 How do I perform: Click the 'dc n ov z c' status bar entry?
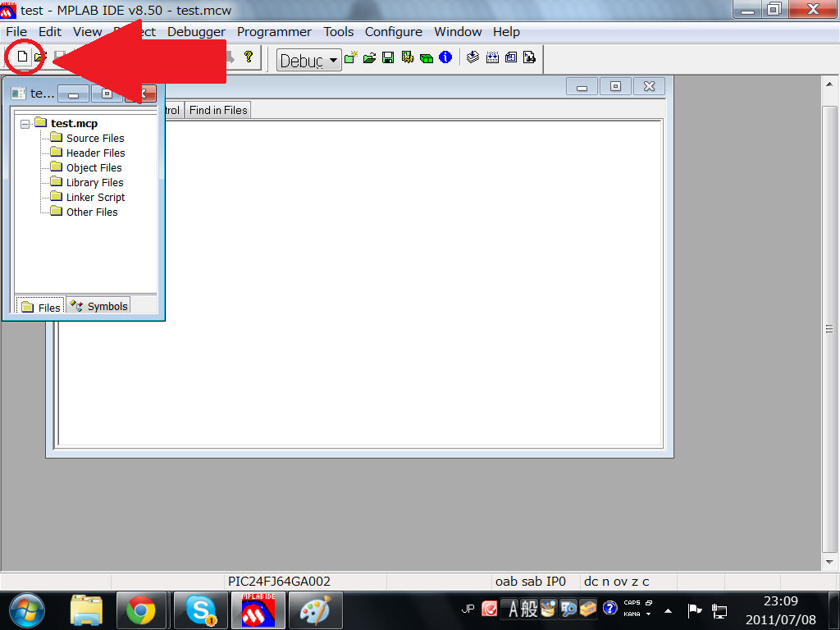[616, 582]
